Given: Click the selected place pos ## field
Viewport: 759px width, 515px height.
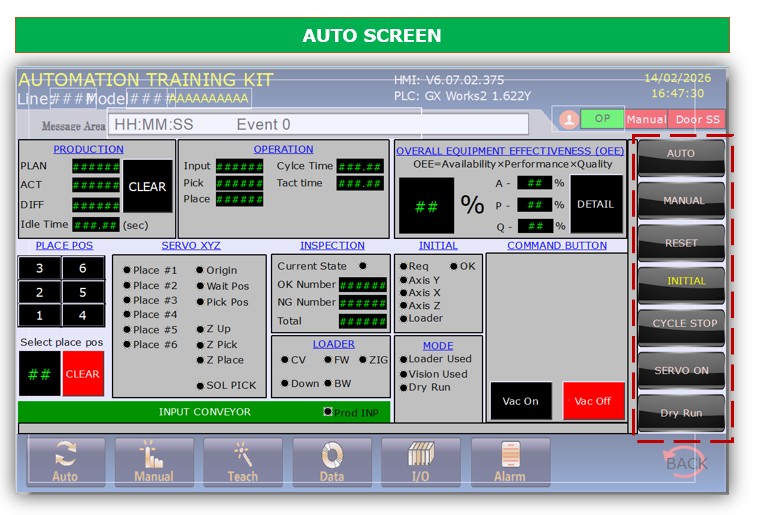Looking at the screenshot, I should [40, 374].
